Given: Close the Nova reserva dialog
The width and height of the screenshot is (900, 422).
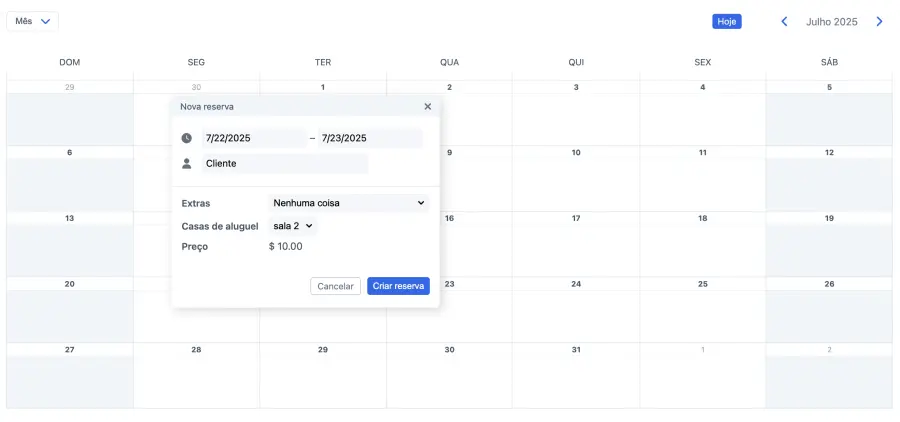Looking at the screenshot, I should (428, 106).
